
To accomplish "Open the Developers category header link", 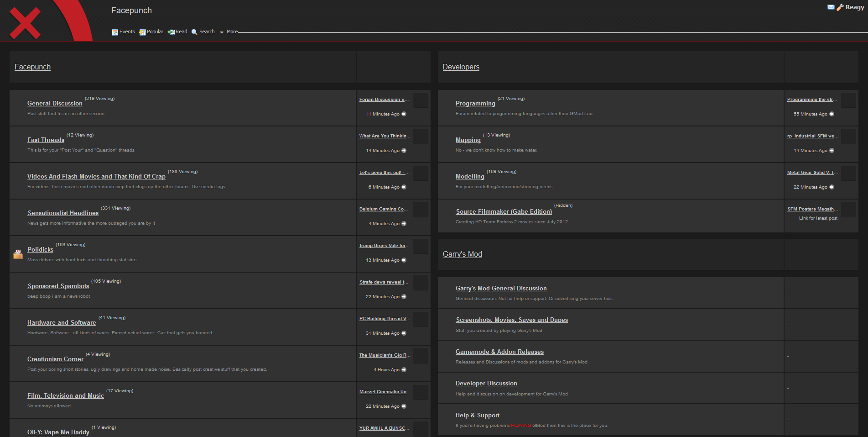I will (x=461, y=67).
